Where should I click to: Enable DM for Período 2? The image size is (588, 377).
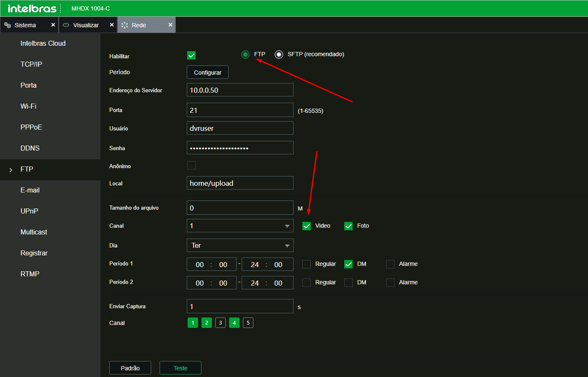tap(348, 283)
